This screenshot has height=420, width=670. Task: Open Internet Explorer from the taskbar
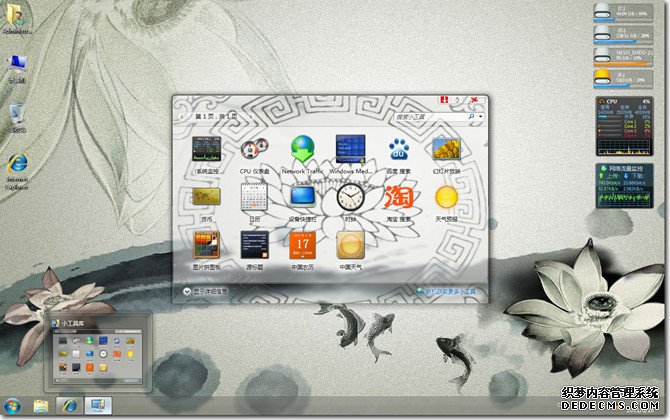pyautogui.click(x=69, y=406)
